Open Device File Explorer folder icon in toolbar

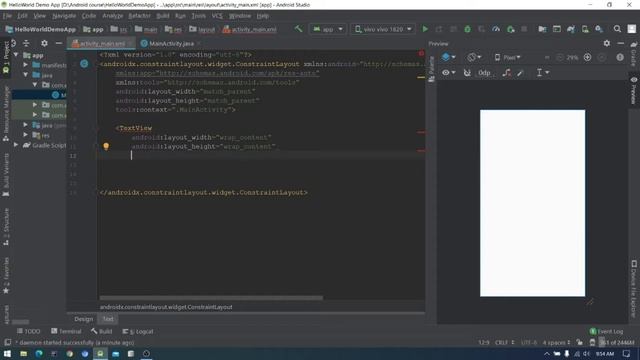542,29
